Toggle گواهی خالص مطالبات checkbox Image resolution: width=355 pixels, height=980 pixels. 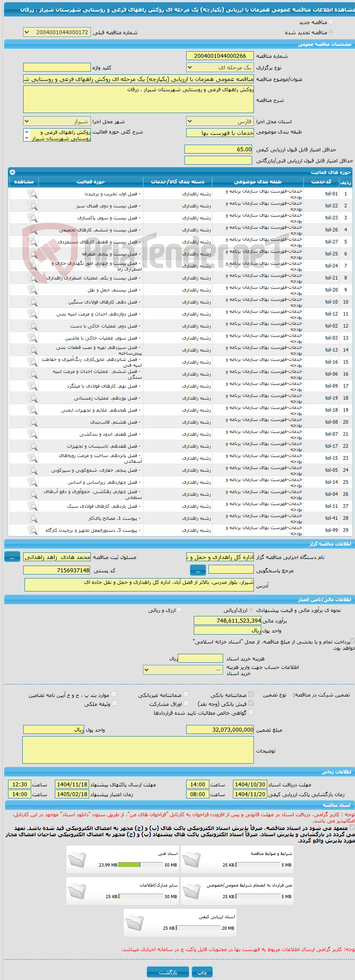251,712
